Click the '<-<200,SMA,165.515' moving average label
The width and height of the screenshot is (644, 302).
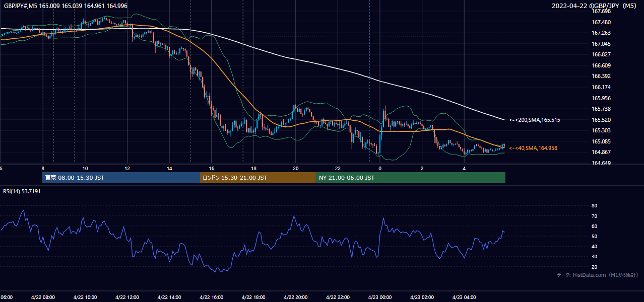pos(535,120)
